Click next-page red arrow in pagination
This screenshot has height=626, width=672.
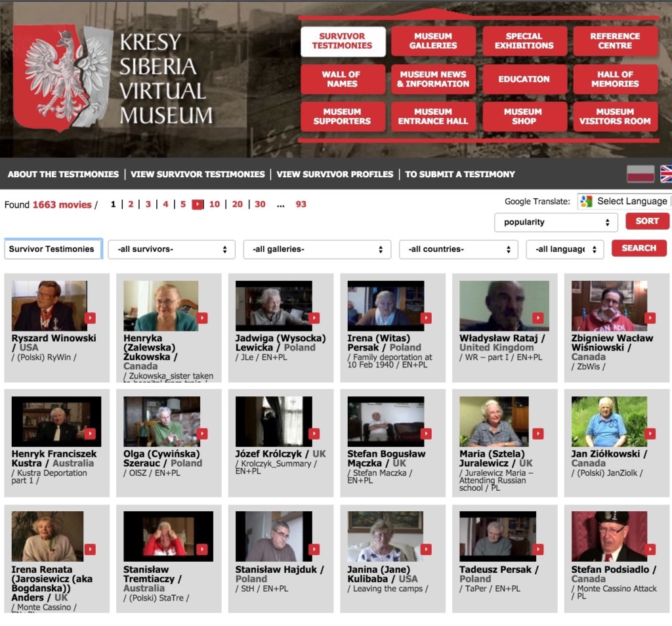click(x=198, y=204)
